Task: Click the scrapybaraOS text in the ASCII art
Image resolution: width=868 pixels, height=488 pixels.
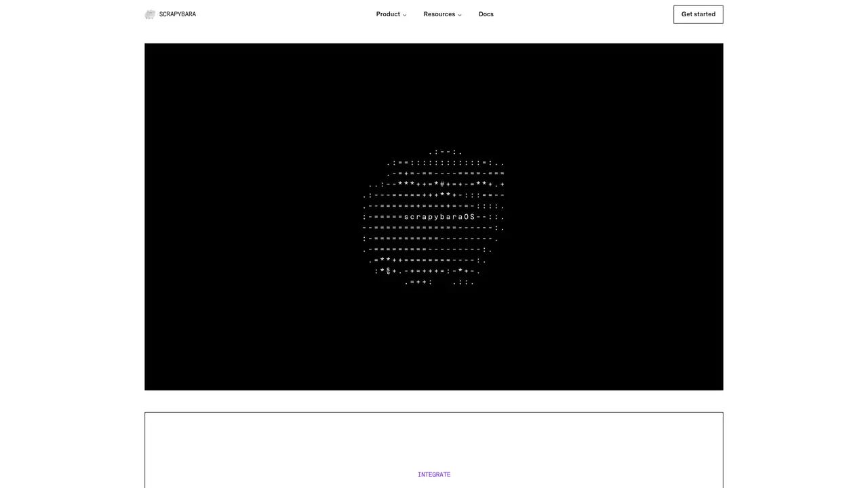Action: click(x=439, y=217)
